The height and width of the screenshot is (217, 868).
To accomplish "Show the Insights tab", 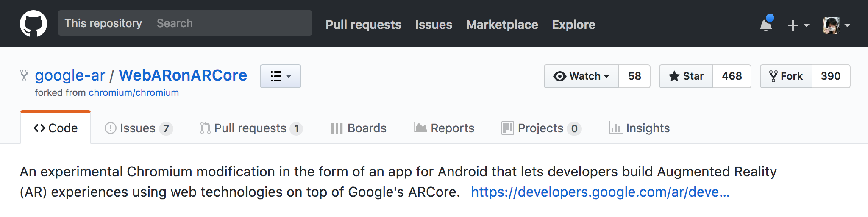I will [640, 128].
